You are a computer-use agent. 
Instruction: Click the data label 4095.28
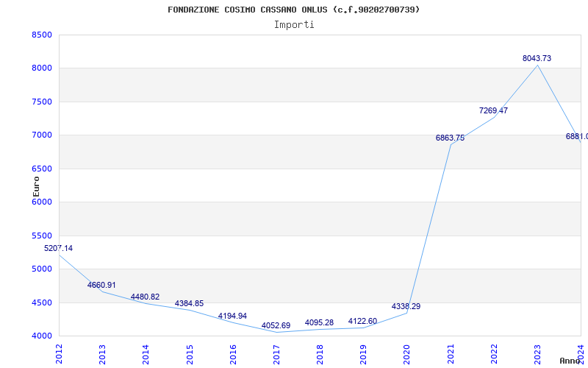click(319, 322)
